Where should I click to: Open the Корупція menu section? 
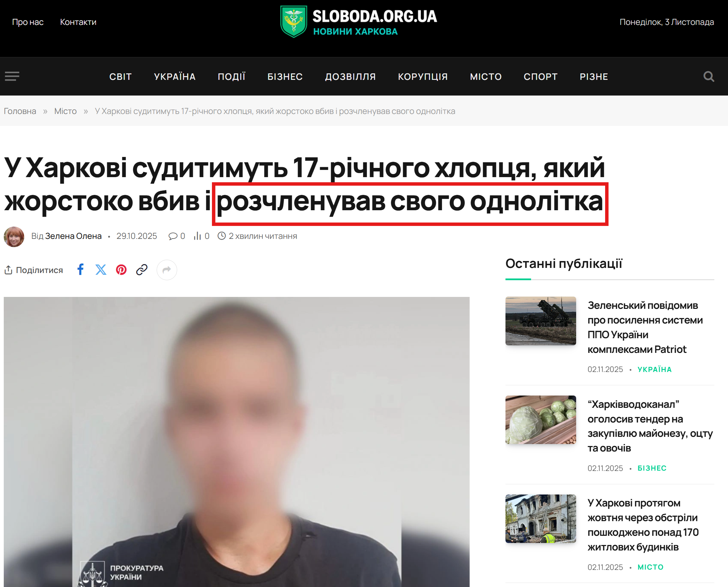pyautogui.click(x=423, y=76)
